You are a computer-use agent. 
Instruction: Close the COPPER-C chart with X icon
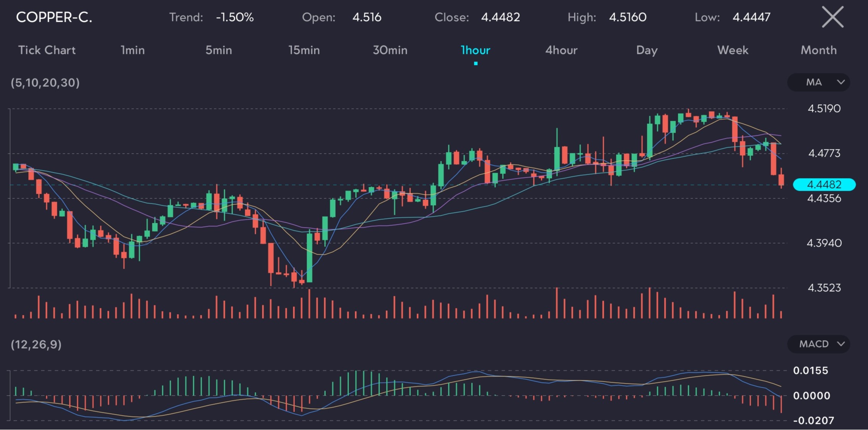click(x=832, y=17)
